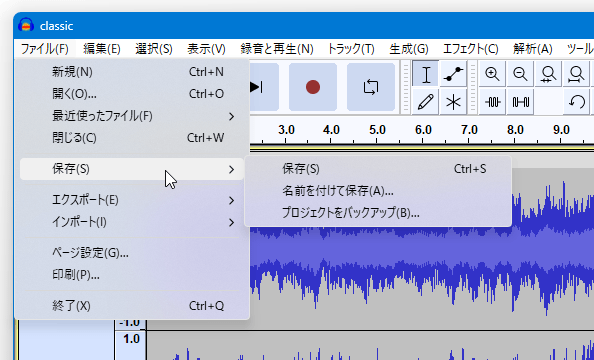Click the 3.0 mark on timeline ruler

pyautogui.click(x=286, y=130)
